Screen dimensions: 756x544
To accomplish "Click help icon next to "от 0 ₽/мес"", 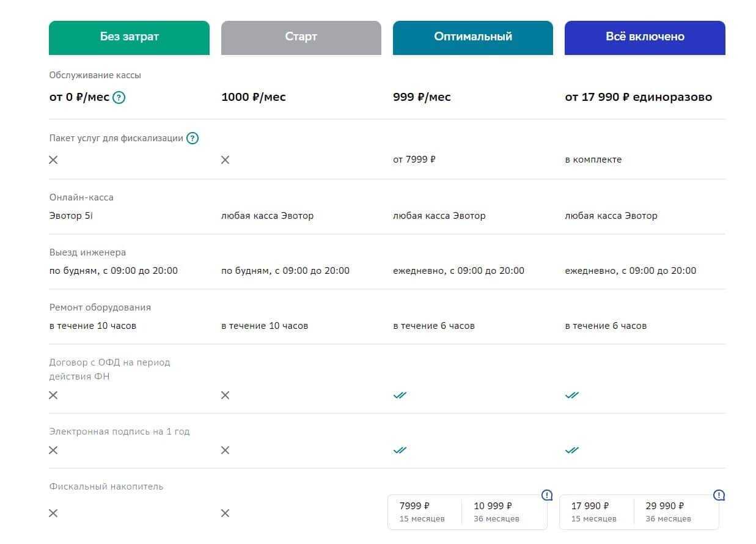I will 119,98.
